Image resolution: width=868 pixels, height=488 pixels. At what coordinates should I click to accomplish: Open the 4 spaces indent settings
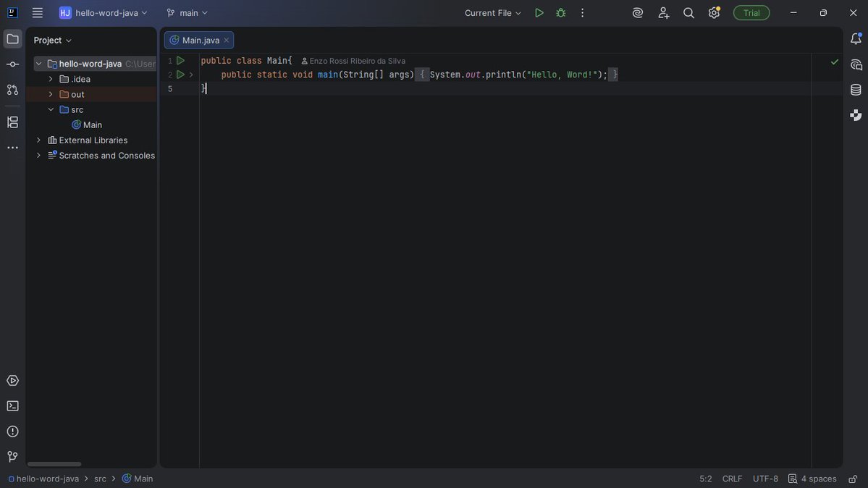click(x=813, y=479)
